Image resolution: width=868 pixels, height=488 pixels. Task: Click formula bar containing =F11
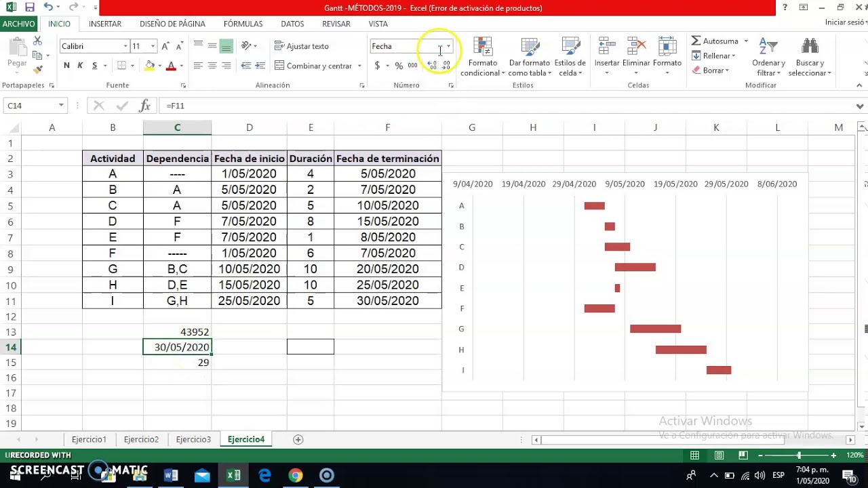coord(505,106)
